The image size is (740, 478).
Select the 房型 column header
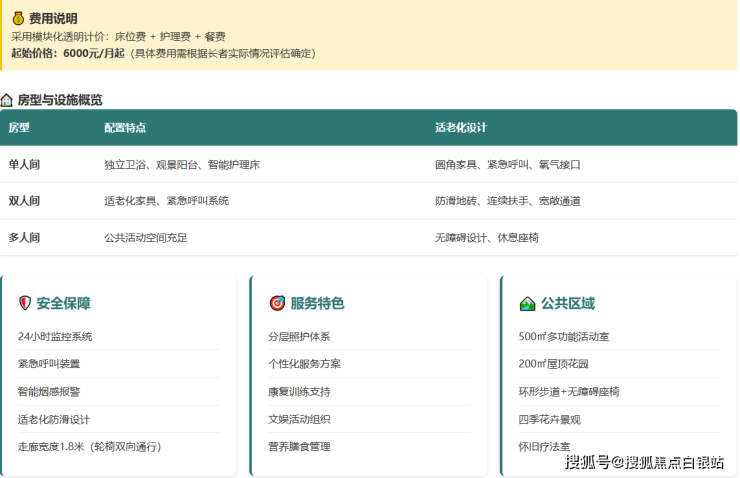click(19, 128)
